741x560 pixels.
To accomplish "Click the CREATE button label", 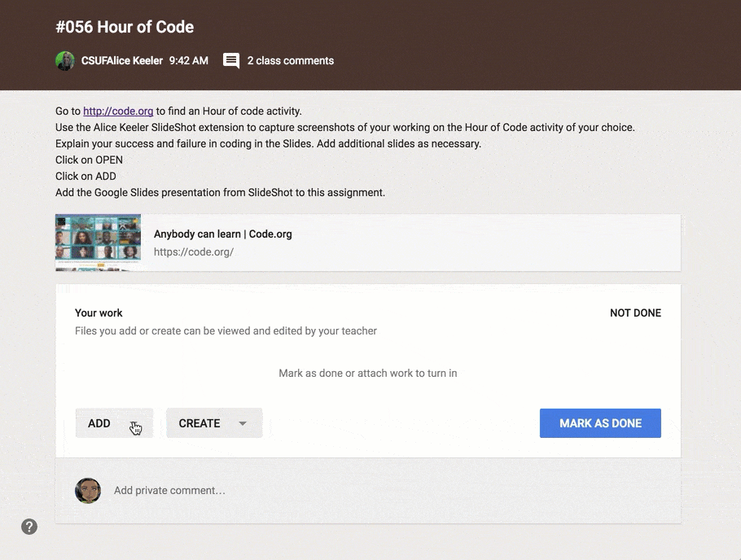I will coord(199,423).
